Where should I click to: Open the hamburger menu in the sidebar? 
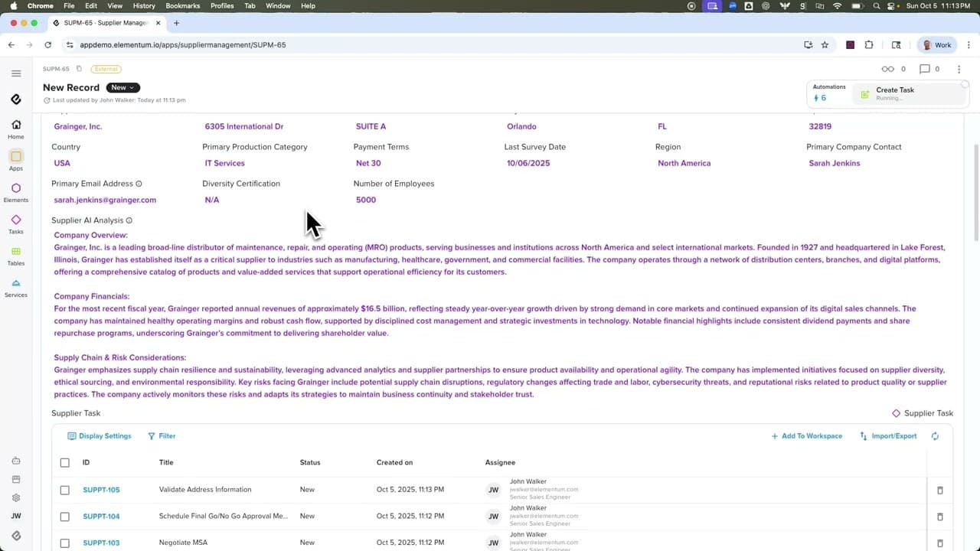click(16, 73)
